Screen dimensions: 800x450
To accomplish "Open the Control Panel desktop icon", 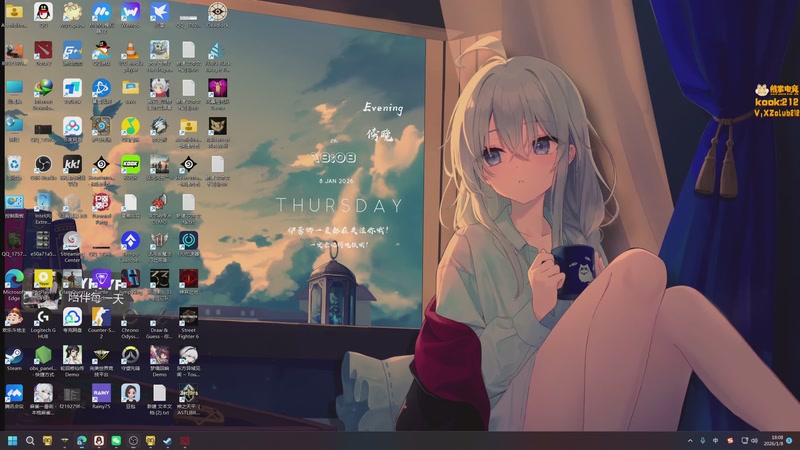I will [14, 203].
